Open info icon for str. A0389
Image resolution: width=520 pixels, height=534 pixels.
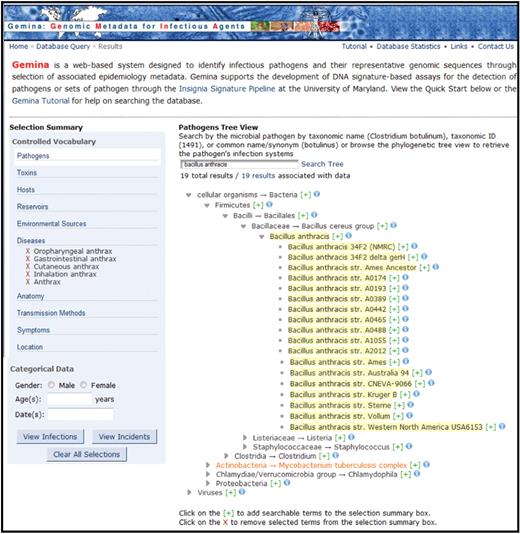pyautogui.click(x=405, y=298)
